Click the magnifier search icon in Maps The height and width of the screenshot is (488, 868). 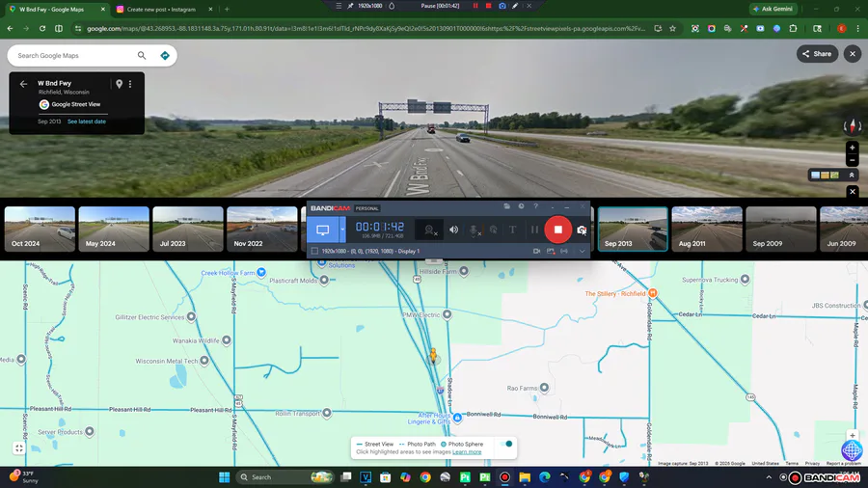click(x=142, y=55)
